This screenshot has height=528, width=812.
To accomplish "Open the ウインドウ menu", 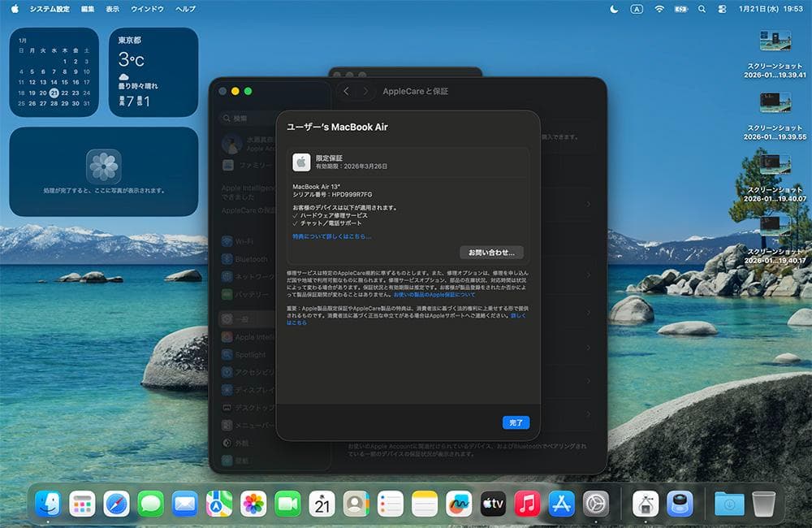I will coord(150,9).
